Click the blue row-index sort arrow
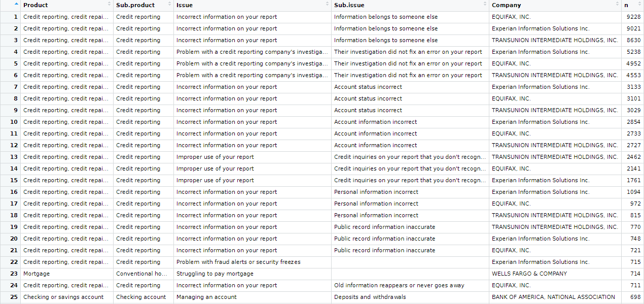The image size is (644, 304). tap(17, 5)
